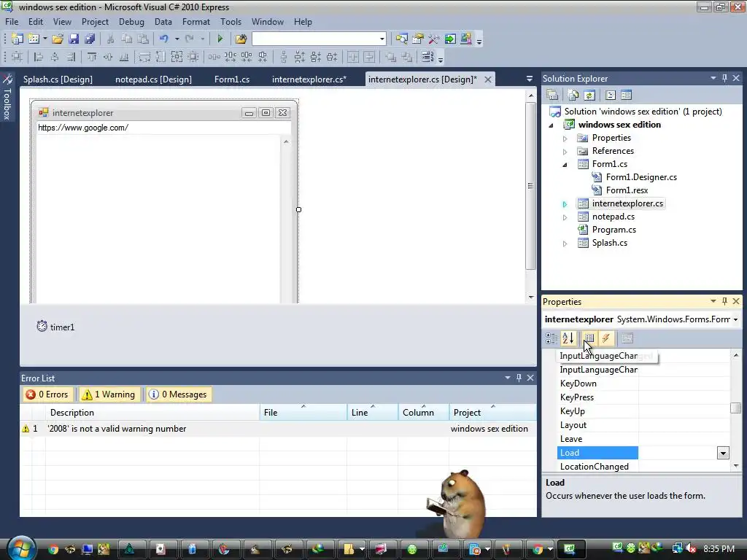Switch to Splash.cs [Design] tab
The width and height of the screenshot is (747, 560).
[58, 79]
